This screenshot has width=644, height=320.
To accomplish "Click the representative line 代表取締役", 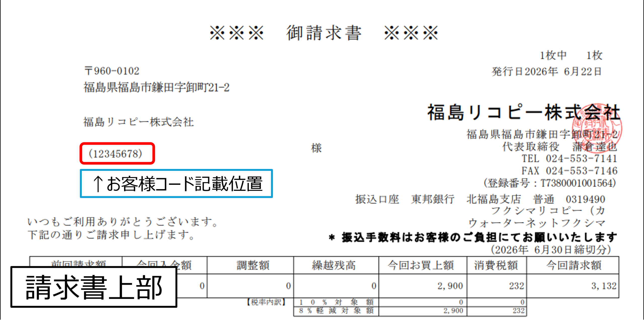I will tap(560, 147).
